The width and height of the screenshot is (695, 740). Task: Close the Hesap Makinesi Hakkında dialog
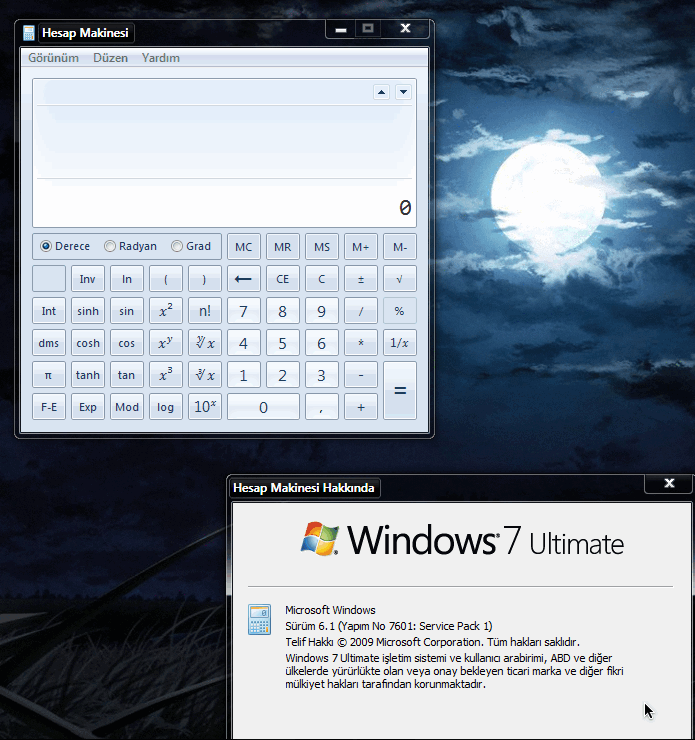[x=669, y=483]
